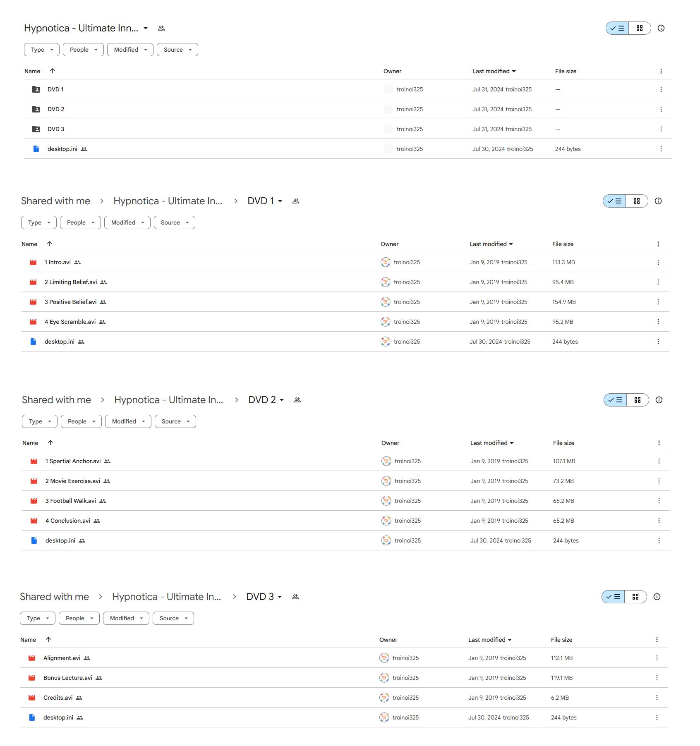Open the Modified filter in the DVD 1 section
Viewport: 700px width, 746px height.
pos(127,222)
